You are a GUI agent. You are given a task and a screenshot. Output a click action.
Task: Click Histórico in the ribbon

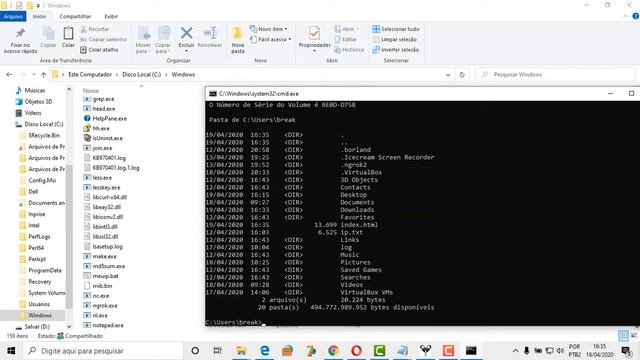(349, 49)
